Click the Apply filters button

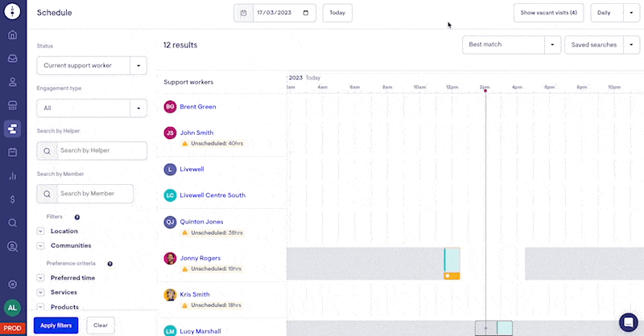click(56, 326)
